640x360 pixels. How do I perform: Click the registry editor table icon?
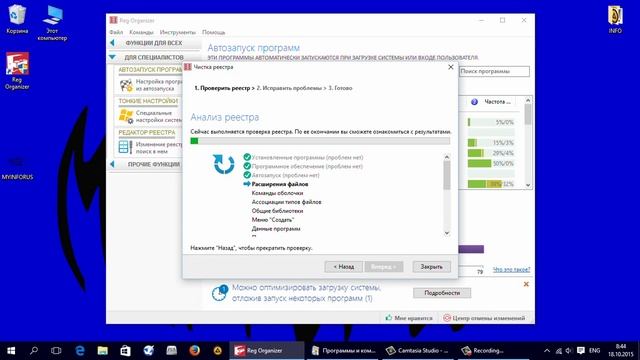point(125,147)
